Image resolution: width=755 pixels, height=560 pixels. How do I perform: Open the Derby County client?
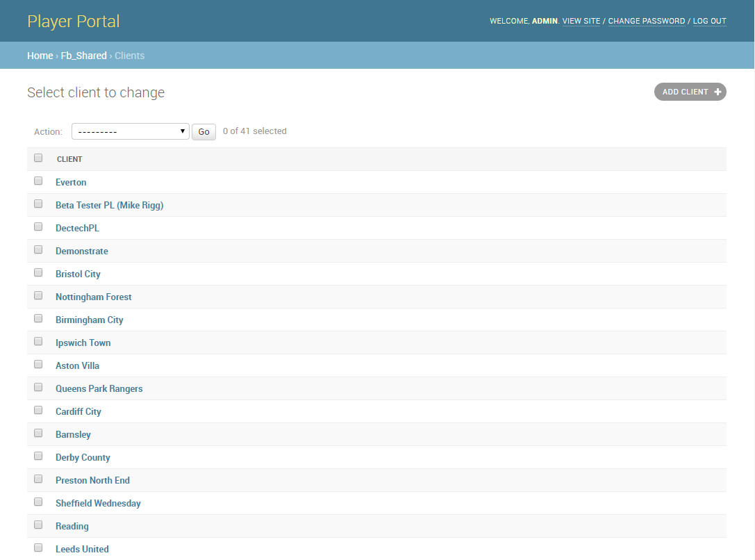point(83,457)
